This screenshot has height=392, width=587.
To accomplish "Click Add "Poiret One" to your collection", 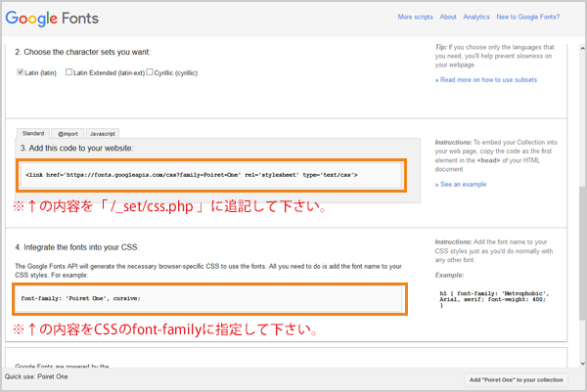I will pos(517,379).
